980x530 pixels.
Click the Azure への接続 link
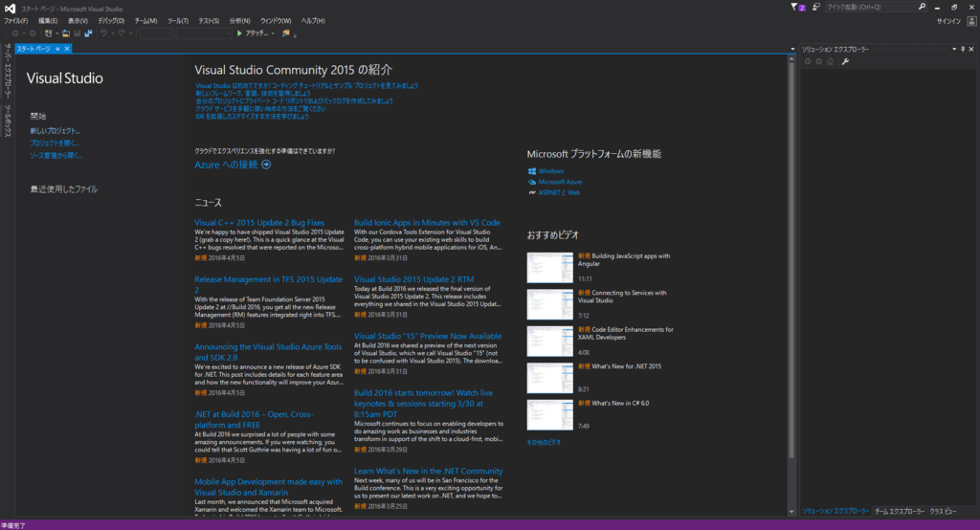tap(226, 165)
